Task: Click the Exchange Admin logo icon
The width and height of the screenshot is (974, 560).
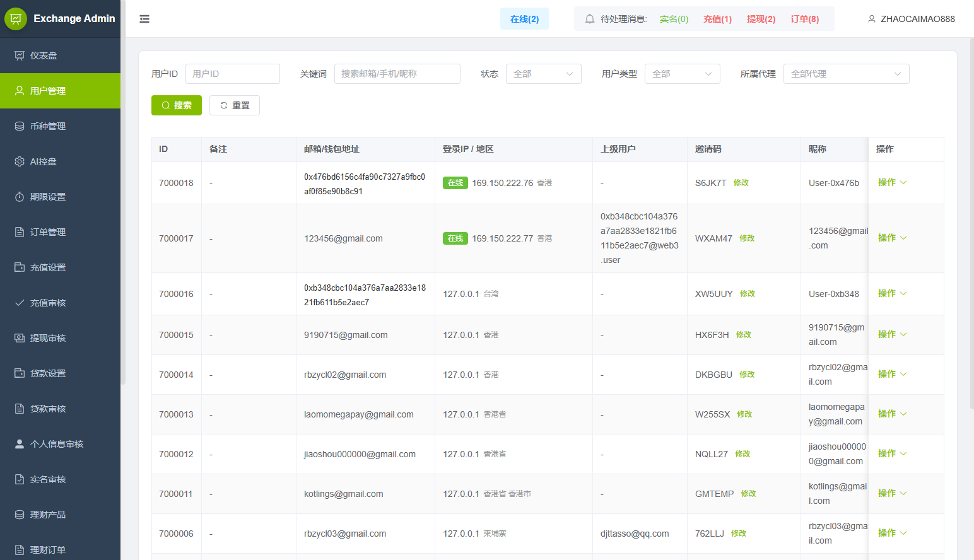Action: (16, 19)
